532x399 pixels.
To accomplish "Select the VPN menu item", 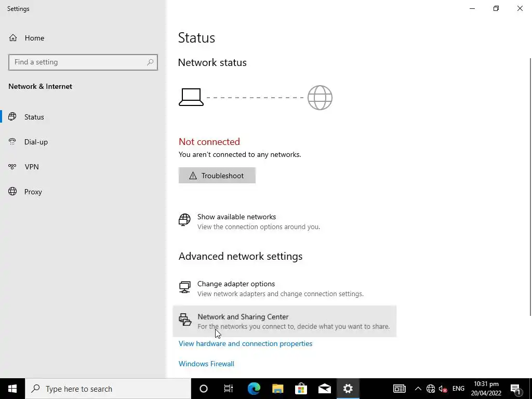I will tap(83, 167).
